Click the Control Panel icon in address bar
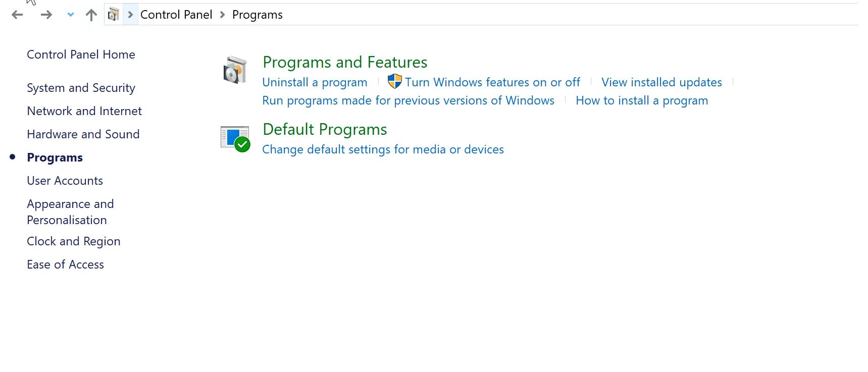 tap(114, 15)
